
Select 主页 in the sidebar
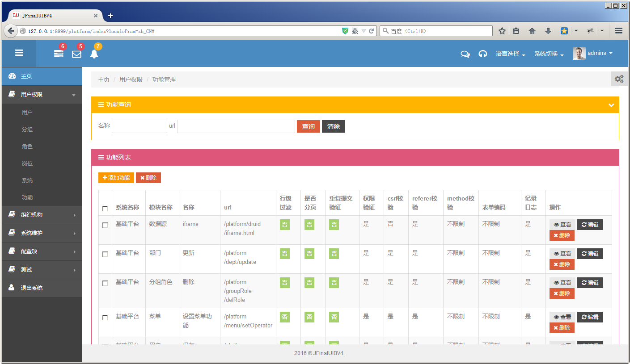click(x=42, y=76)
